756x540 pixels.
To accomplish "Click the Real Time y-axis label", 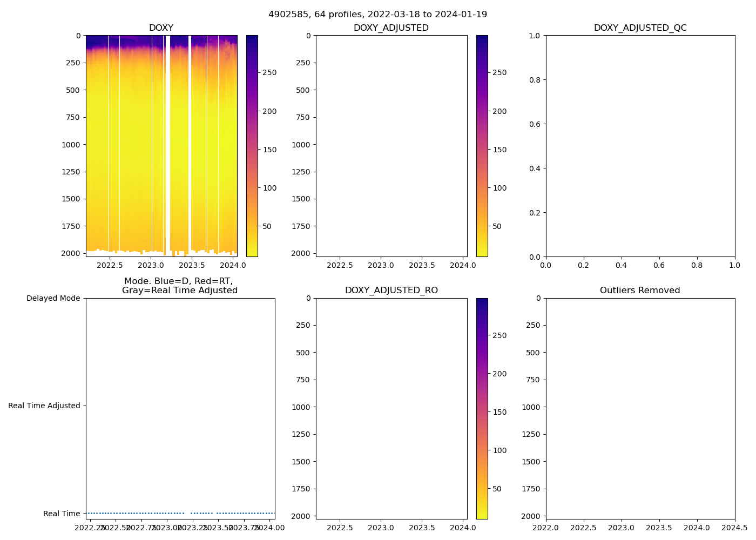I will (62, 514).
